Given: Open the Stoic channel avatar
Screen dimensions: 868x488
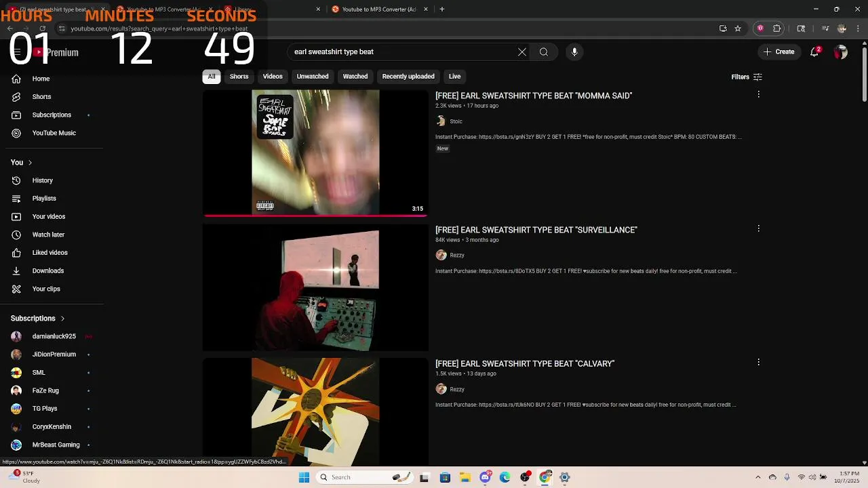Looking at the screenshot, I should 441,121.
